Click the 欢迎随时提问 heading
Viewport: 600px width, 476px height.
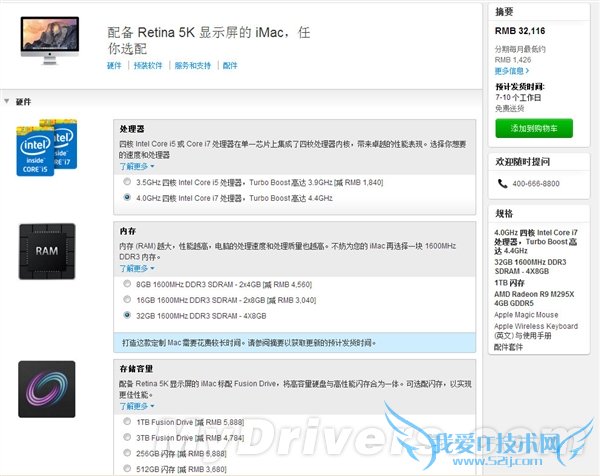click(x=522, y=162)
